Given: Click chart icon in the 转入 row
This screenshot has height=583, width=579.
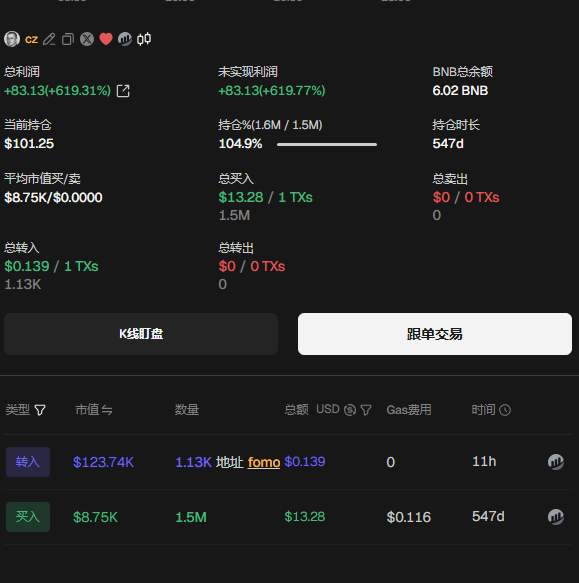Looking at the screenshot, I should click(556, 462).
